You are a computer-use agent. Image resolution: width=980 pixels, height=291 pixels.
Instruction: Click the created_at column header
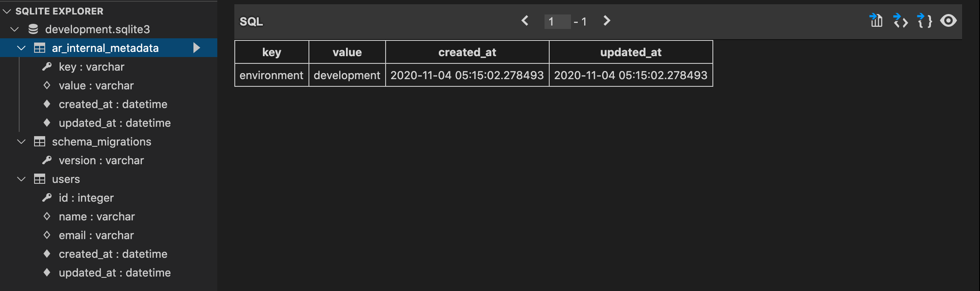(x=467, y=52)
